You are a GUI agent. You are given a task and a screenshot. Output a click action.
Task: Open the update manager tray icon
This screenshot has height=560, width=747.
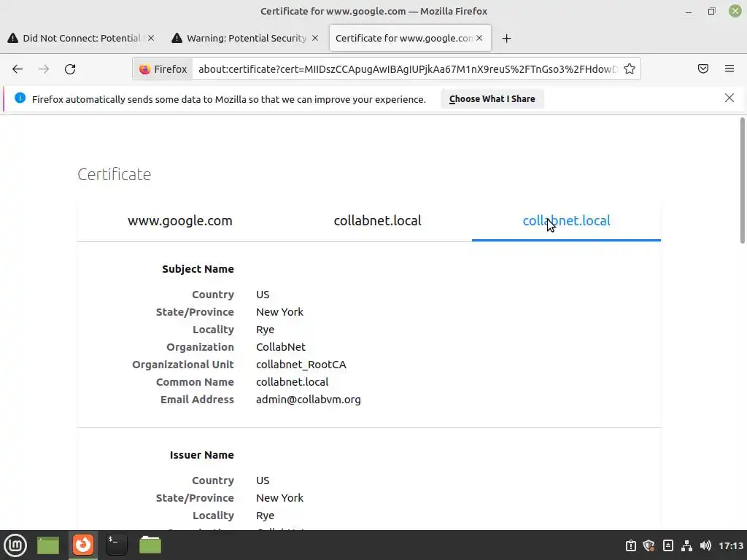(x=631, y=545)
